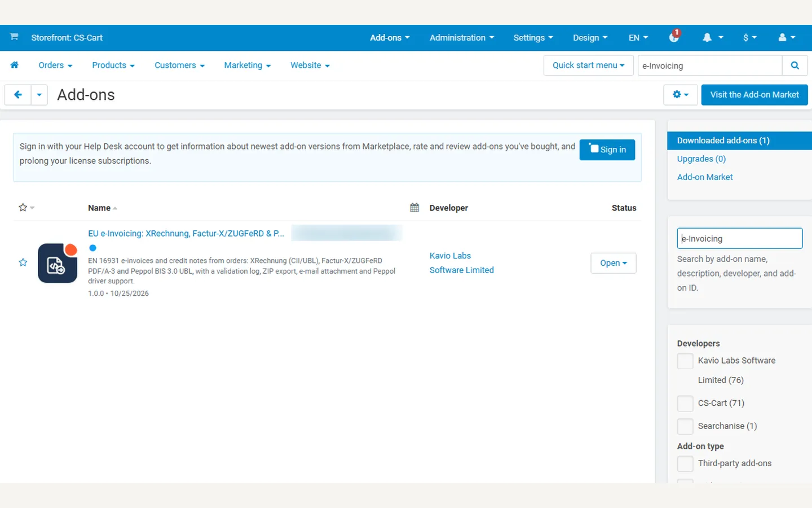Screen dimensions: 812x508
Task: Open the Design menu
Action: (x=590, y=38)
